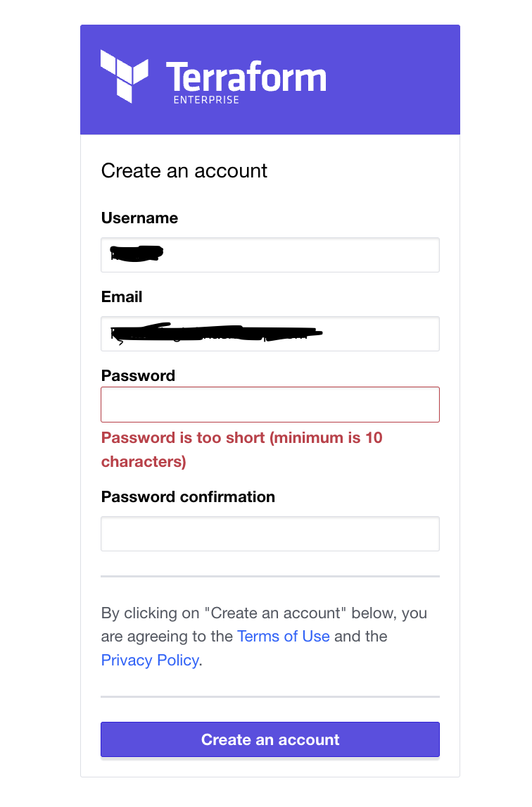Click the Username label
The height and width of the screenshot is (807, 532).
point(139,218)
